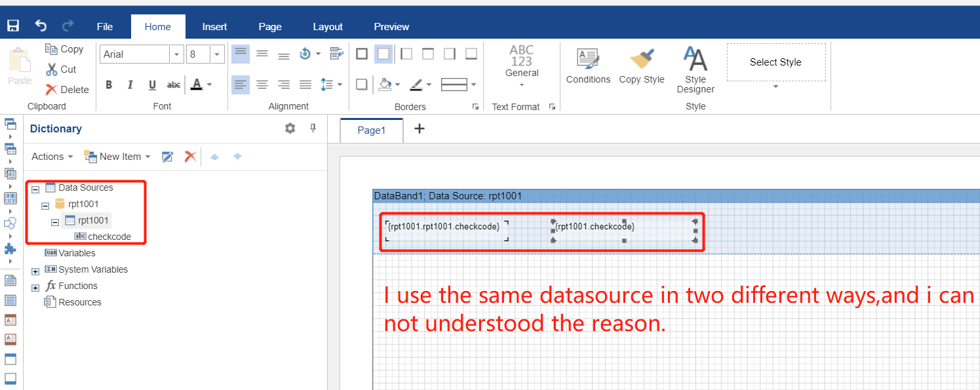Delete the selected component from ribbon
Image resolution: width=980 pixels, height=390 pixels.
67,90
